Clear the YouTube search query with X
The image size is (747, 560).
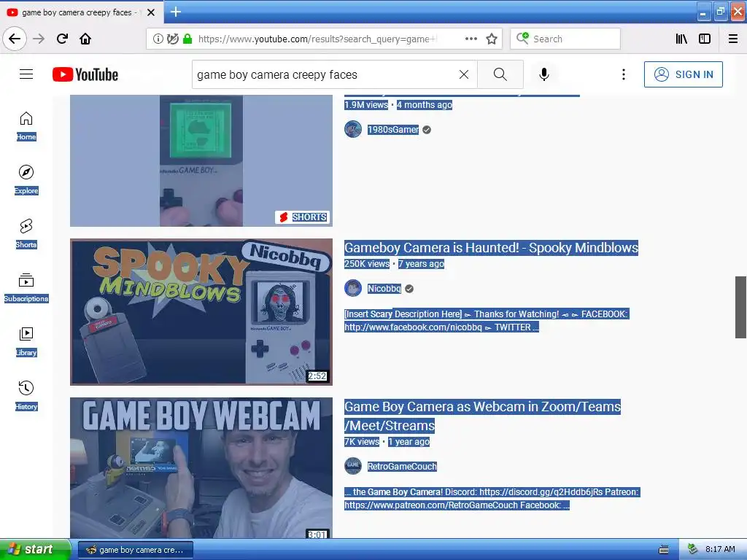tap(463, 74)
